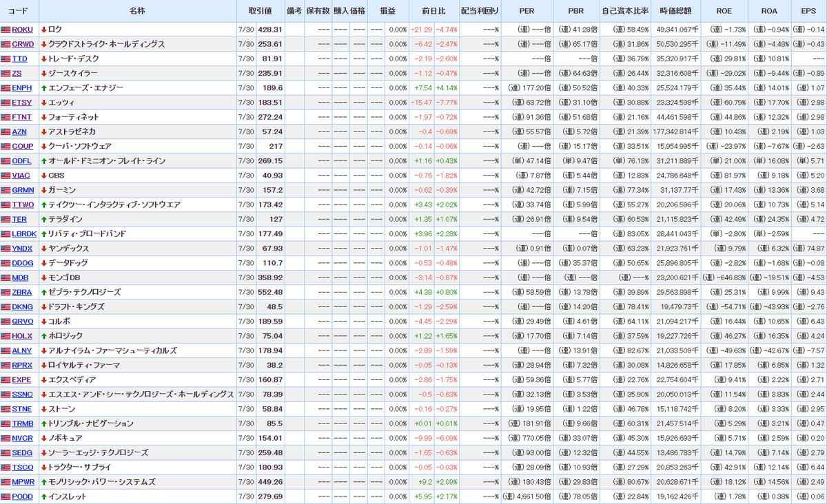Image resolution: width=827 pixels, height=504 pixels.
Task: Click the name モノリシック・パワー・システムズ
Action: [102, 482]
